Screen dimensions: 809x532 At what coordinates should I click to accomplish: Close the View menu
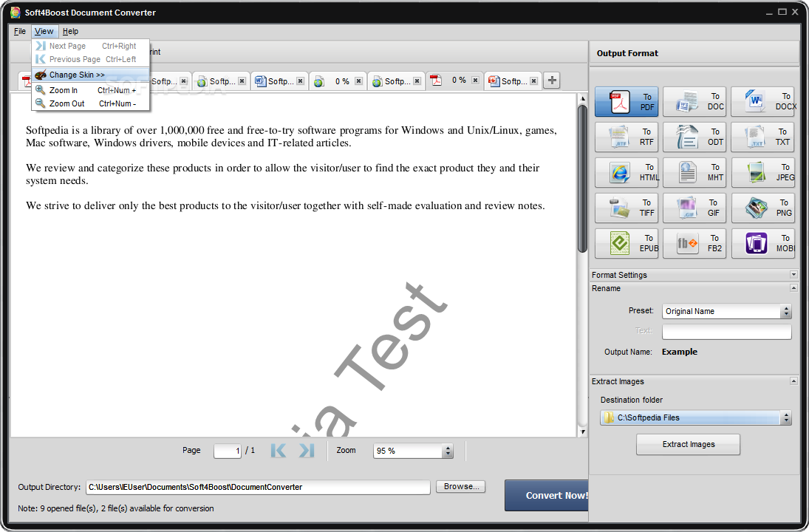click(44, 31)
